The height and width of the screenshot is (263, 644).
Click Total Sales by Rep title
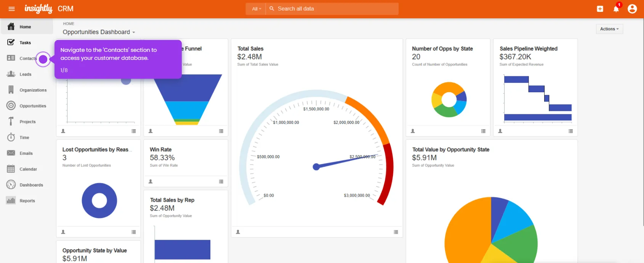[x=172, y=200]
